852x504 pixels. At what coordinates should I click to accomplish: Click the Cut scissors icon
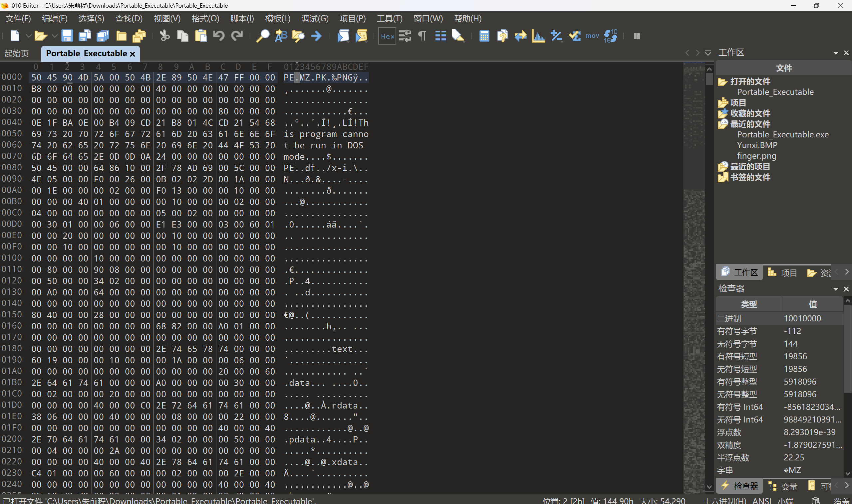(x=164, y=36)
